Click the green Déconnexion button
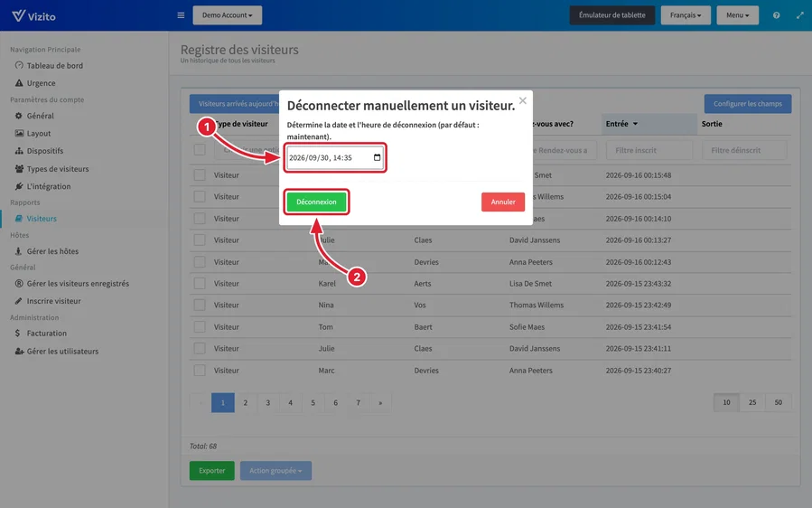This screenshot has width=812, height=508. 316,202
